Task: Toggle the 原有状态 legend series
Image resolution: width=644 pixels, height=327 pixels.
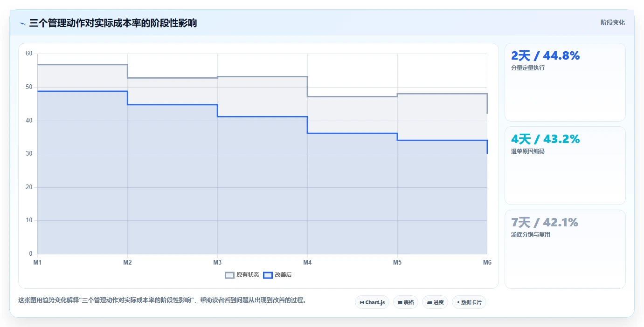Action: [x=242, y=275]
